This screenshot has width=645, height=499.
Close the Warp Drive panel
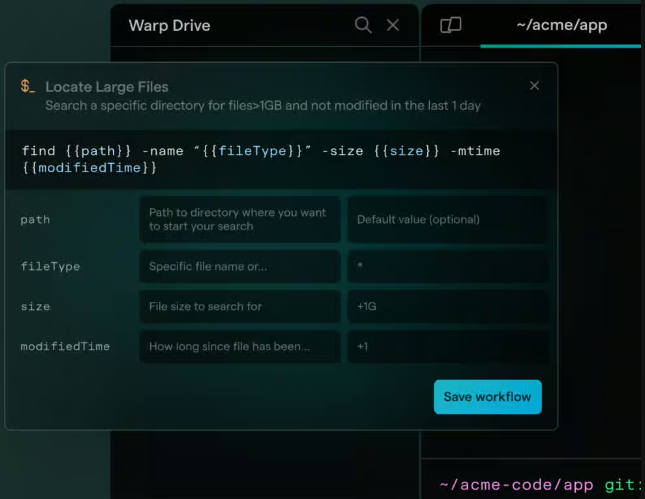[x=393, y=25]
